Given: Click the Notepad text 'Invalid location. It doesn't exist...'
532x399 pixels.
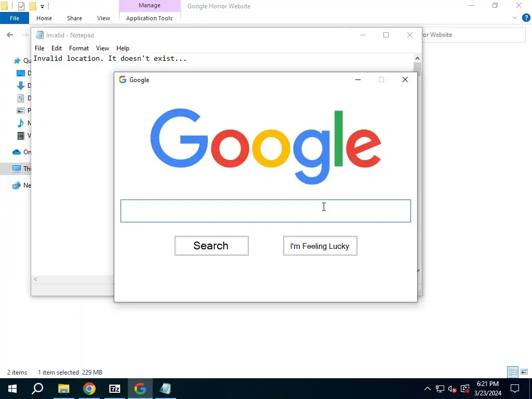Looking at the screenshot, I should (110, 58).
